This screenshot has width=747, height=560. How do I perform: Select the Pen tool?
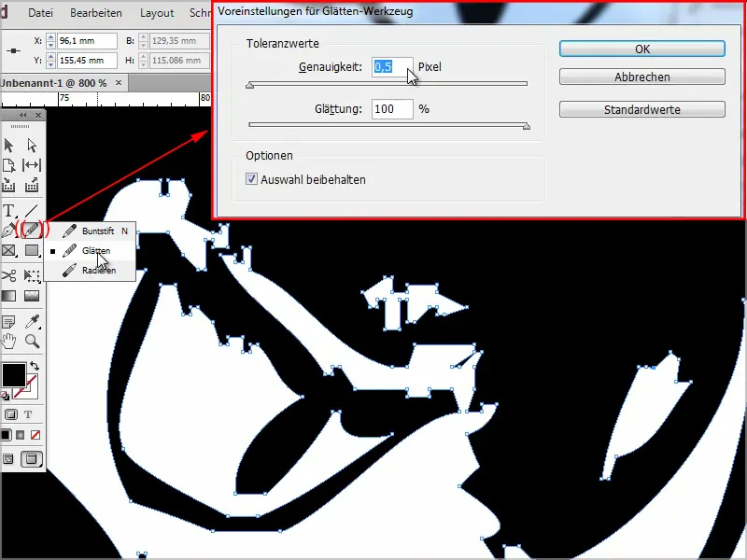click(11, 230)
